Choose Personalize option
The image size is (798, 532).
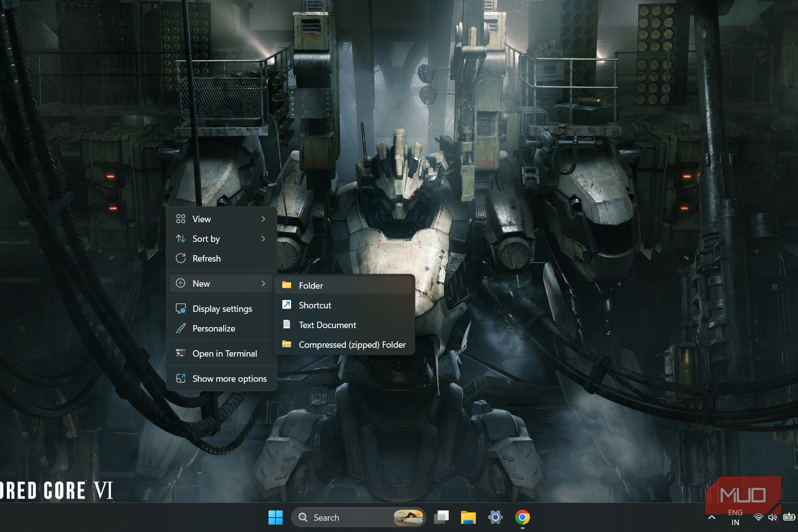222,329
